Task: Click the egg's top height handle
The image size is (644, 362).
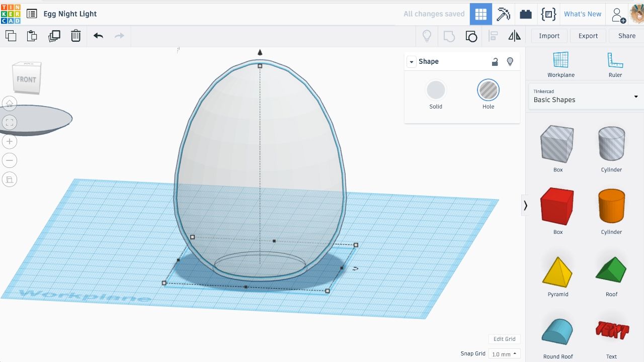Action: [x=260, y=66]
